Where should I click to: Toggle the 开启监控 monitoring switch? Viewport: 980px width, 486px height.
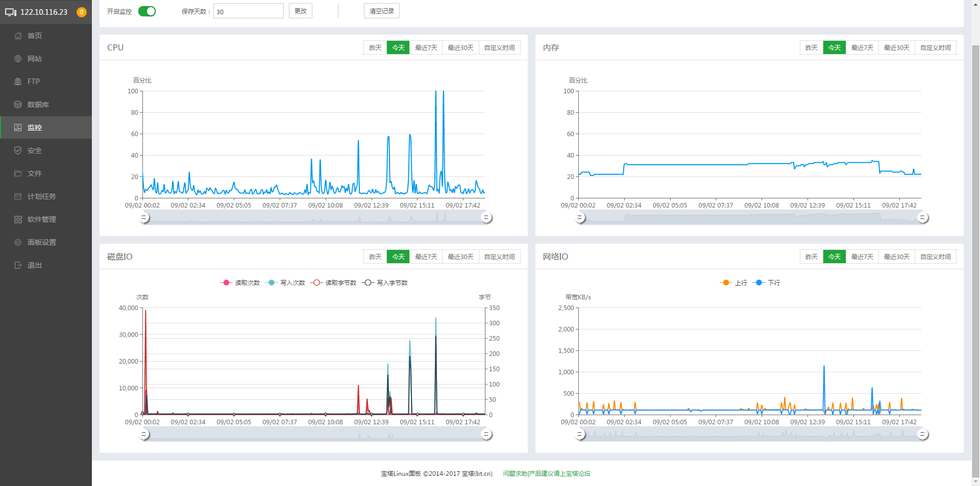[x=147, y=11]
